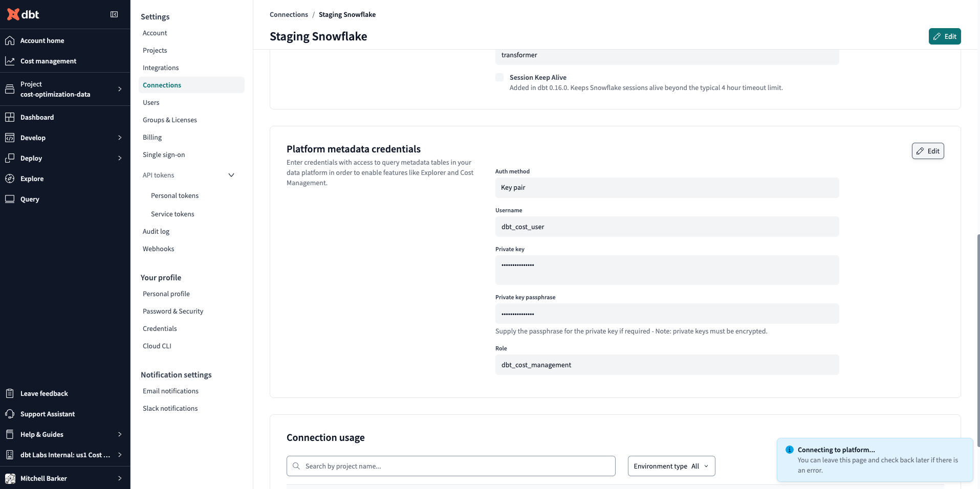Click the dbt logo in the sidebar

click(x=23, y=14)
